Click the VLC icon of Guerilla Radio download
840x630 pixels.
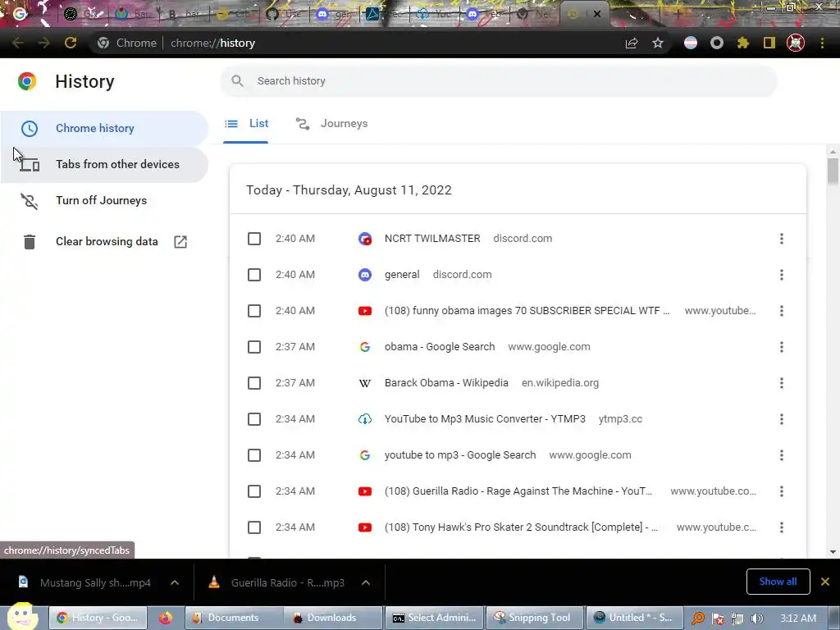tap(214, 582)
